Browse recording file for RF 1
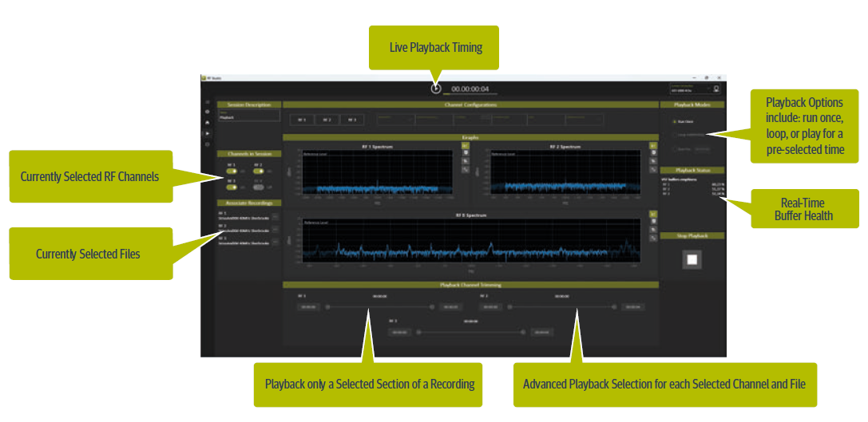 (275, 216)
